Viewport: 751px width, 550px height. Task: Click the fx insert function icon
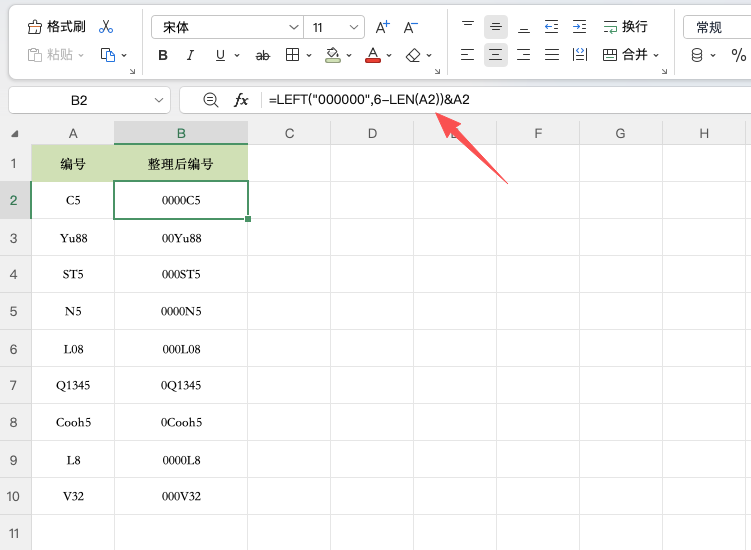click(x=241, y=100)
